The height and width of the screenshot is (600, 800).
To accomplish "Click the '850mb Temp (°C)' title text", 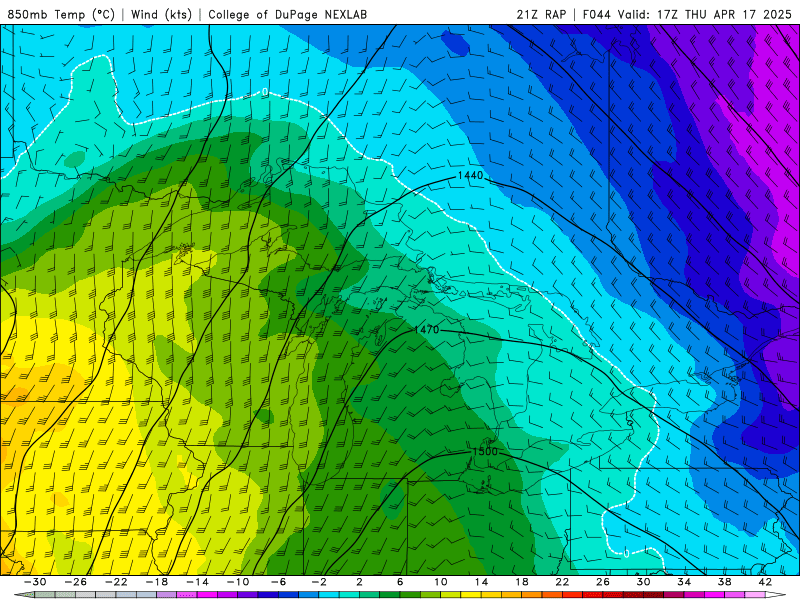I will 61,14.
